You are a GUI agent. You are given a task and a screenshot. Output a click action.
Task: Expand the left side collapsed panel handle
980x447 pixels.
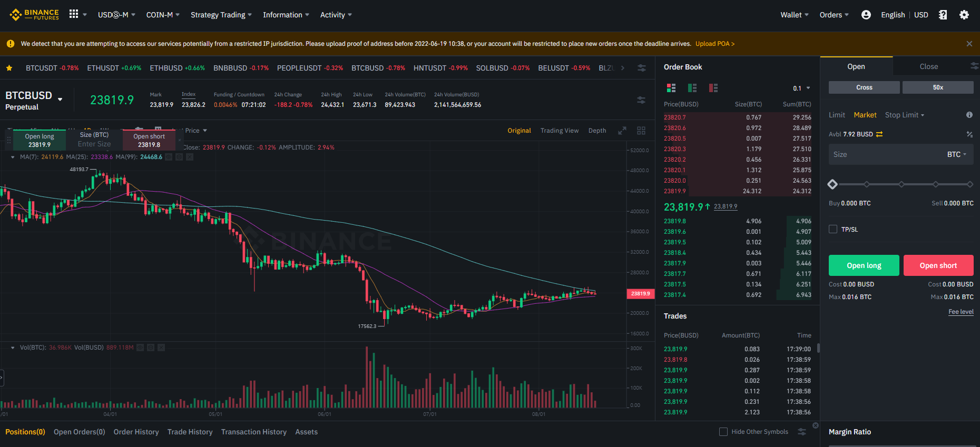(x=2, y=378)
